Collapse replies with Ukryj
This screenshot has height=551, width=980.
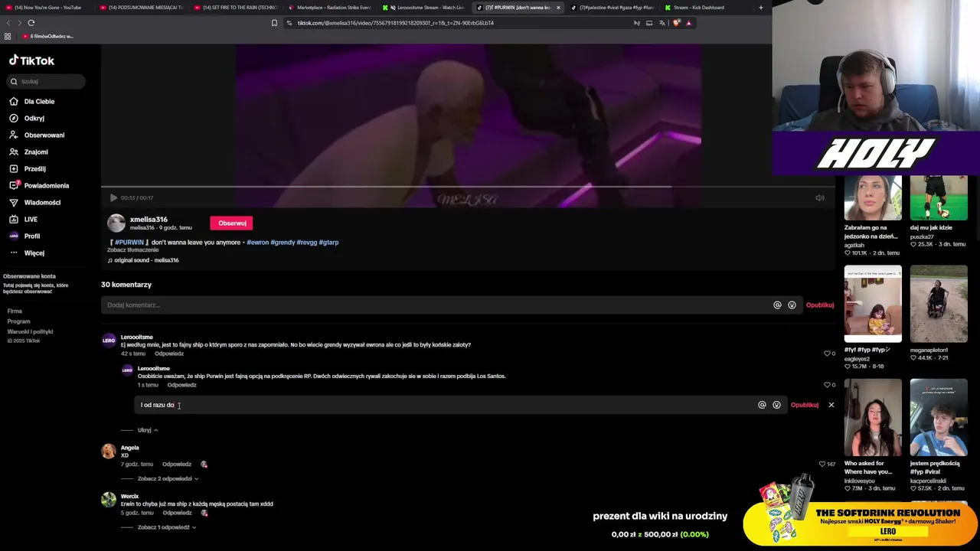coord(147,430)
